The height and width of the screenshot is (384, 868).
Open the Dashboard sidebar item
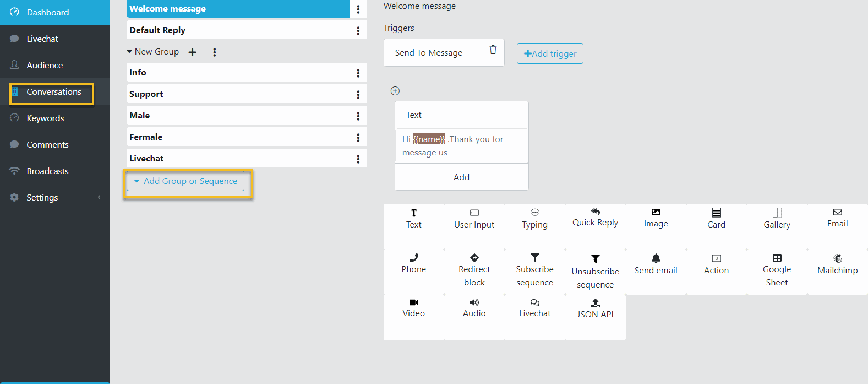pyautogui.click(x=55, y=12)
